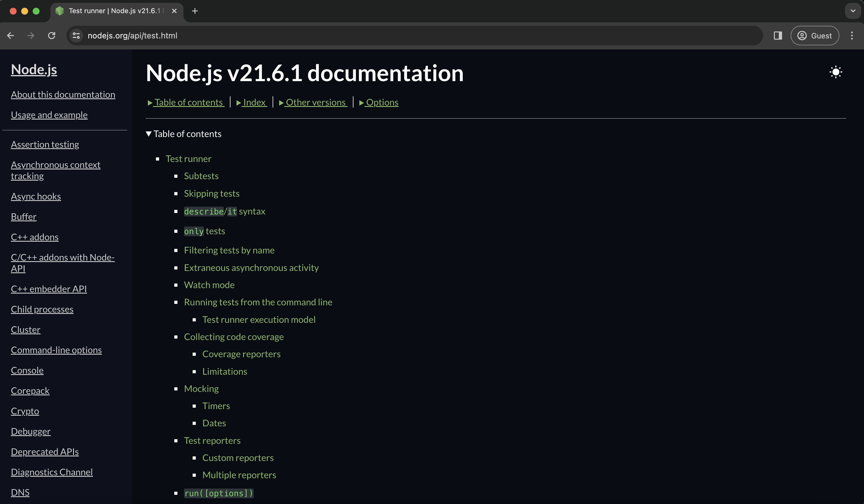Open the side panel icon
Image resolution: width=864 pixels, height=504 pixels.
click(778, 36)
